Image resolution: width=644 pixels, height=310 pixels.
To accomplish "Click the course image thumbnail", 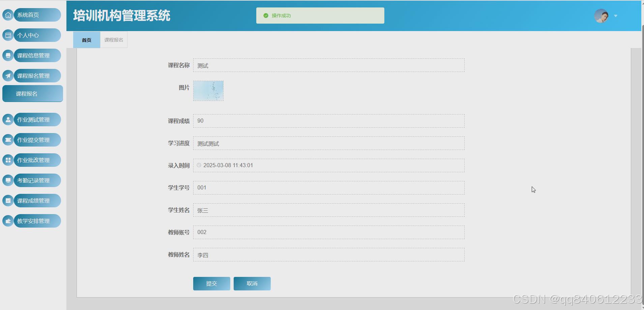I will coord(208,91).
